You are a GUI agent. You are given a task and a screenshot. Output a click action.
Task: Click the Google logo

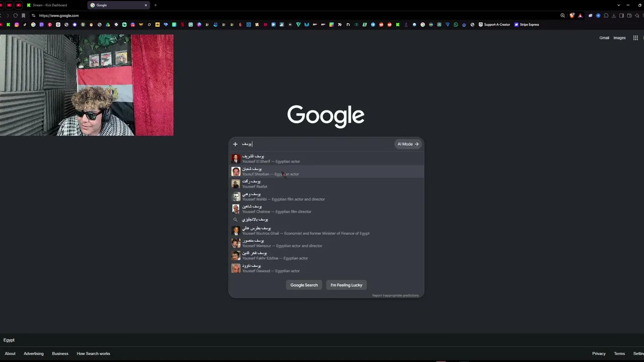(326, 116)
